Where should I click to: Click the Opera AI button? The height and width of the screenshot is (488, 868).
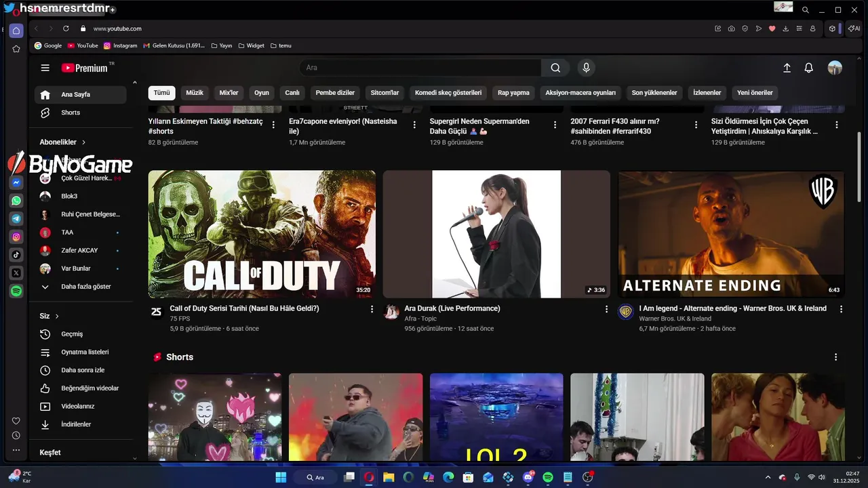(x=854, y=28)
